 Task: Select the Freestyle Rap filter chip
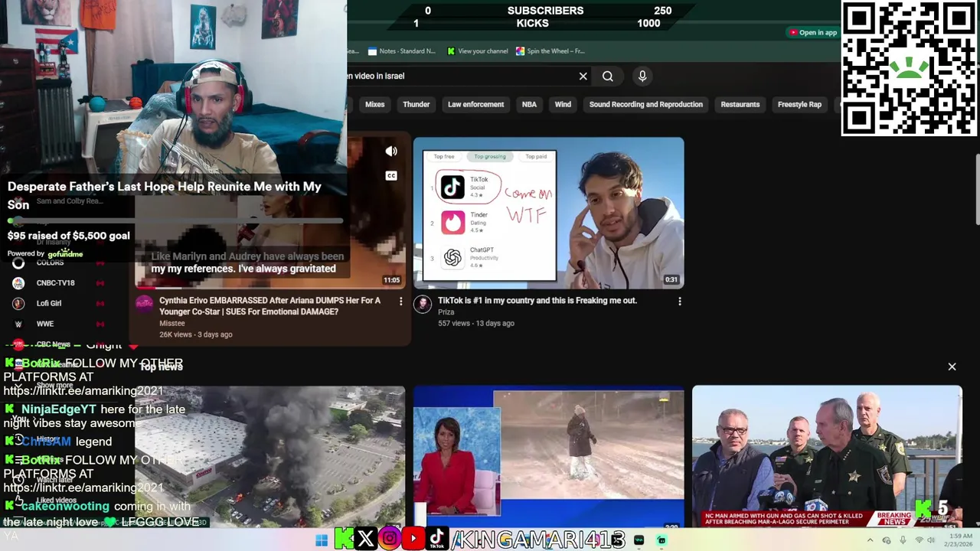coord(799,104)
